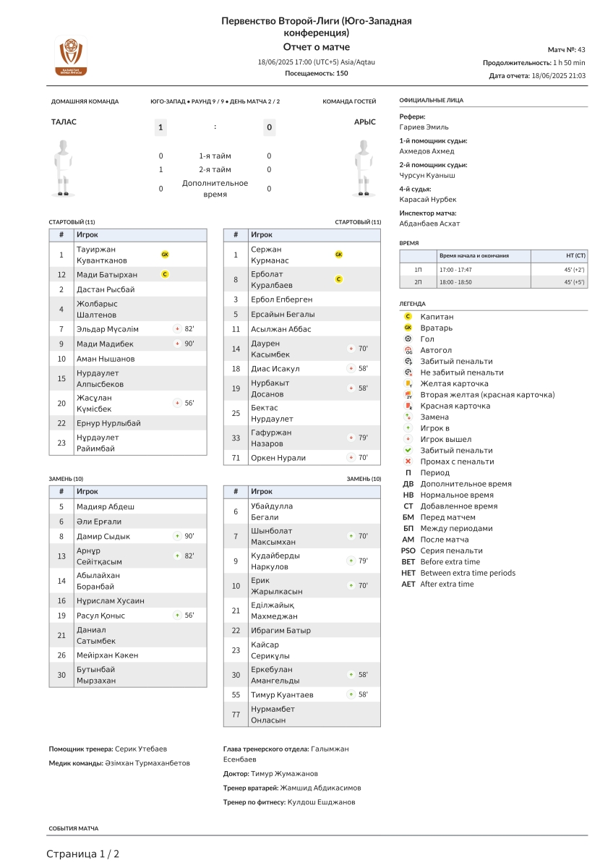This screenshot has width=613, height=868.
Task: Click the substituted-on icon beside Дамир Сыдык
Action: click(x=177, y=537)
